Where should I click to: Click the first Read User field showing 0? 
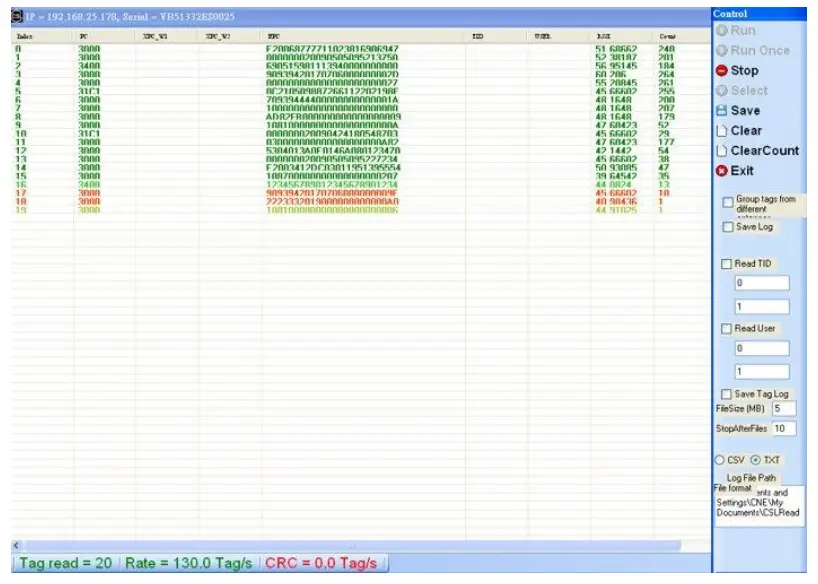(762, 348)
